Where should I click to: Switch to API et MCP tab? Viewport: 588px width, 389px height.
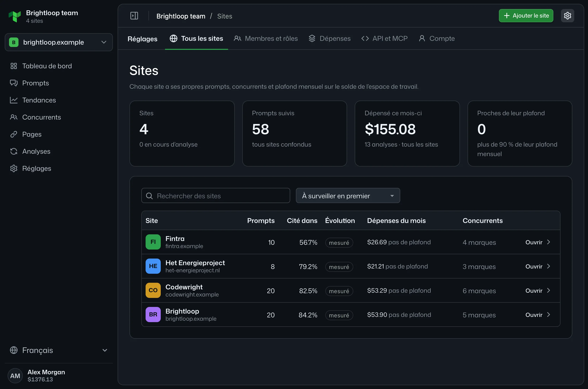coord(384,39)
